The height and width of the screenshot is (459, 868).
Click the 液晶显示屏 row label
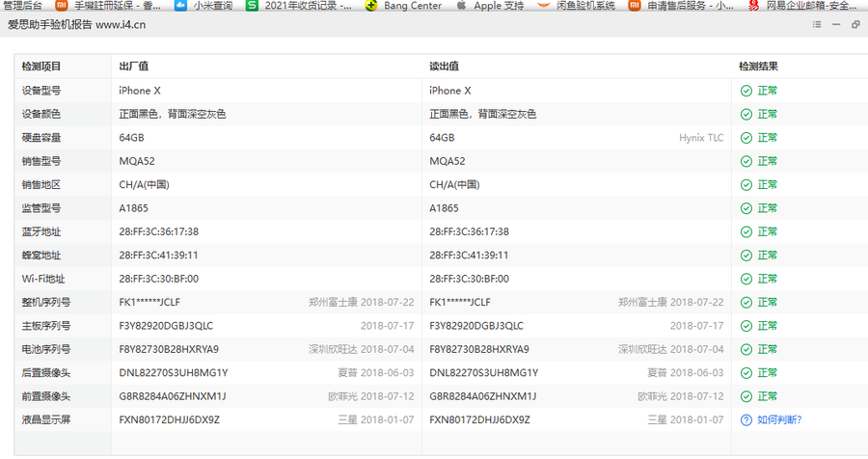coord(46,420)
